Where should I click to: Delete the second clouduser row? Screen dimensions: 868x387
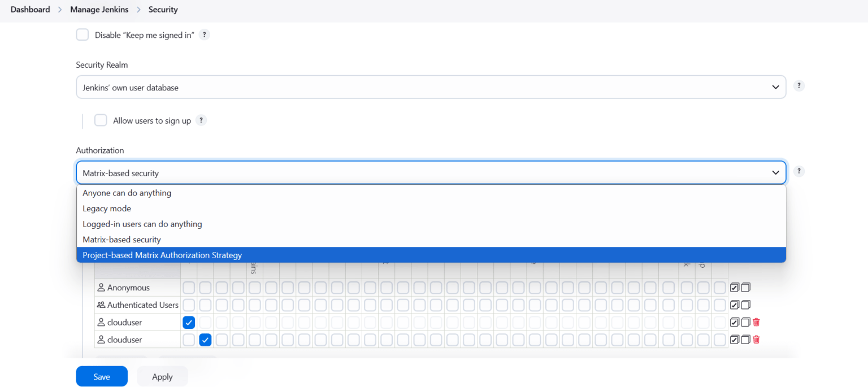pyautogui.click(x=756, y=340)
